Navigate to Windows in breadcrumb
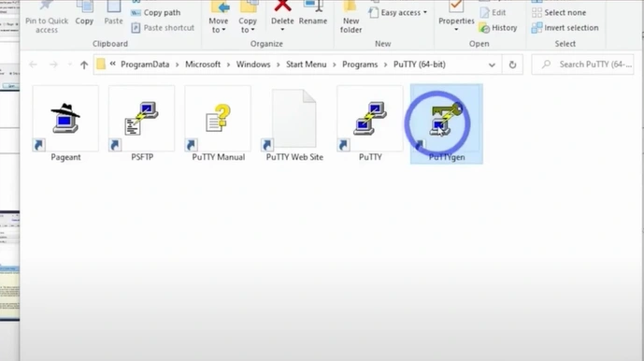 click(x=253, y=65)
